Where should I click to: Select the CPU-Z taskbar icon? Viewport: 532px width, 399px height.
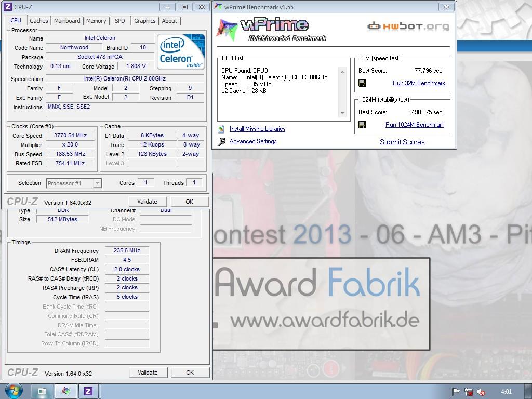point(88,391)
